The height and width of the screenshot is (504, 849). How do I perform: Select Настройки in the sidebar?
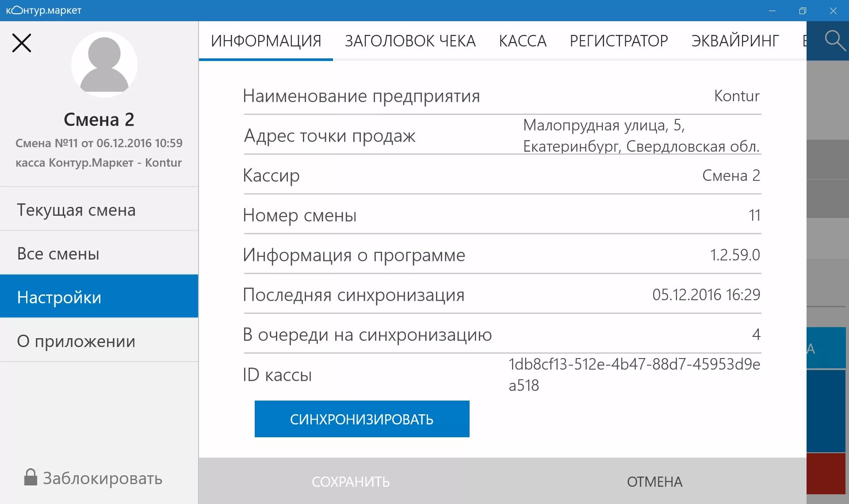coord(99,296)
